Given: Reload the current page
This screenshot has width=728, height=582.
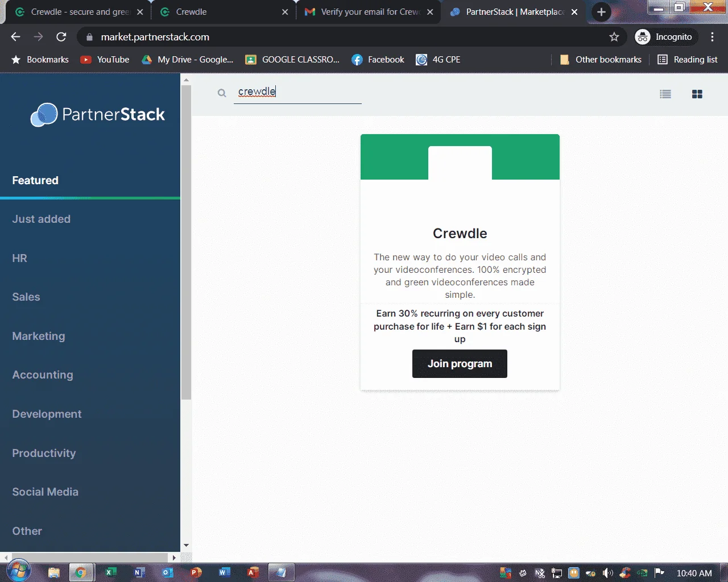Looking at the screenshot, I should coord(61,37).
